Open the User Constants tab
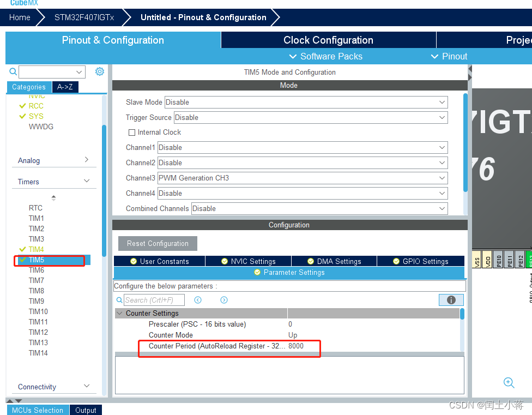 click(160, 261)
